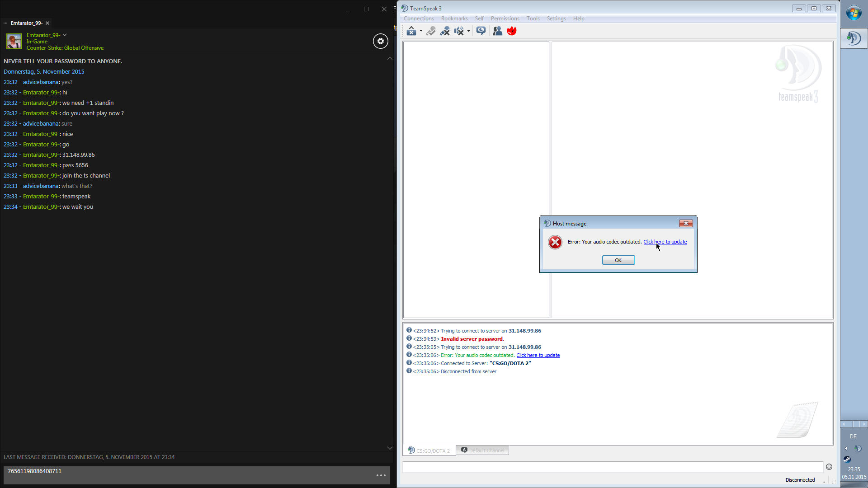This screenshot has height=488, width=868.
Task: Click the whisper chat bubble toolbar icon
Action: (x=481, y=31)
